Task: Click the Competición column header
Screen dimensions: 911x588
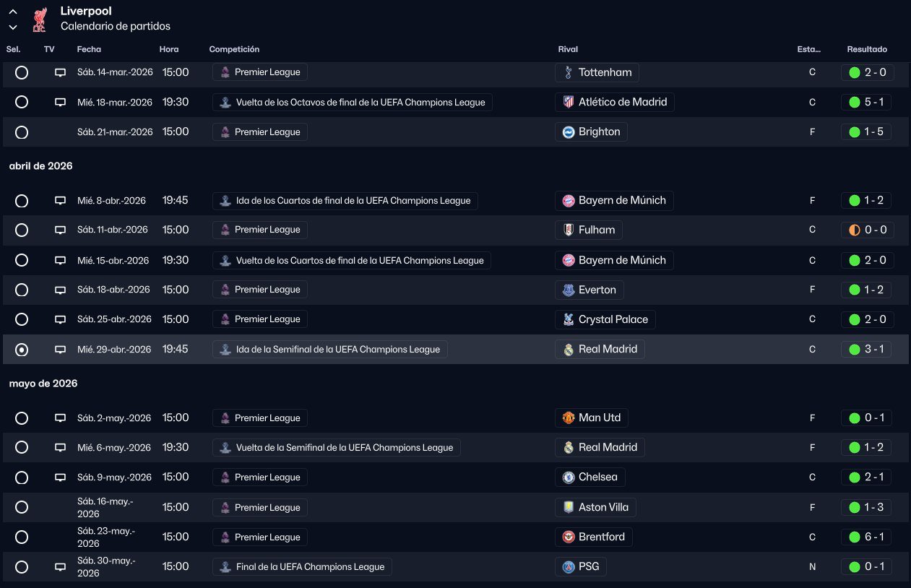Action: pos(234,49)
